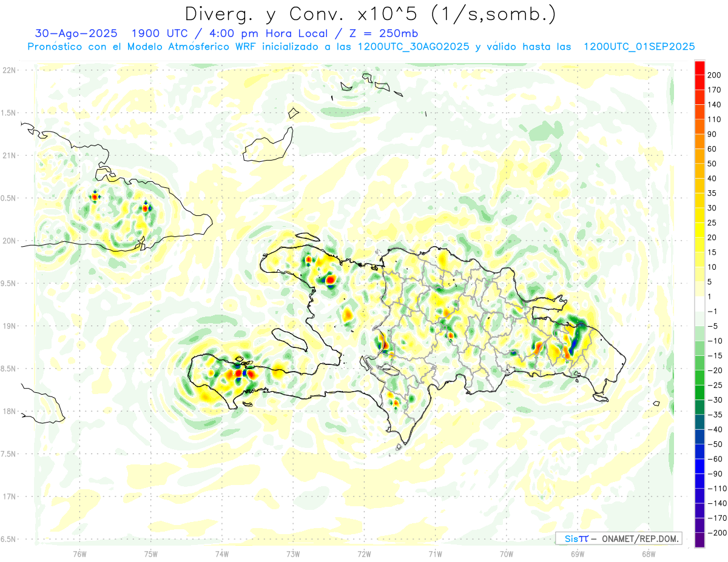
Task: Click the "200" color bar label
Action: click(x=715, y=75)
